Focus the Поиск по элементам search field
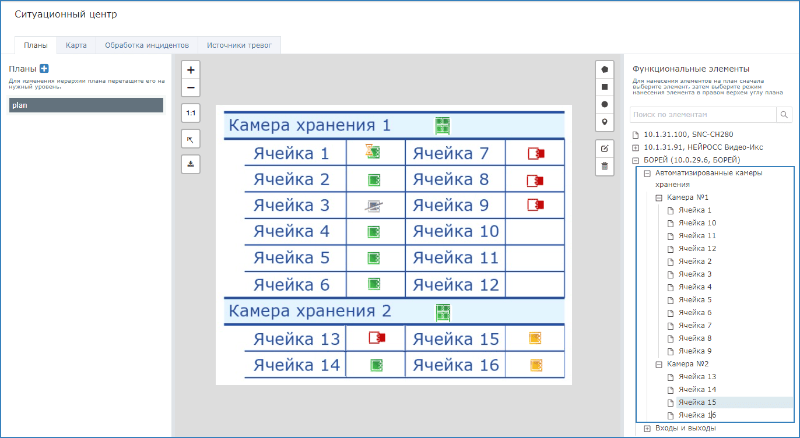The image size is (800, 438). click(703, 114)
